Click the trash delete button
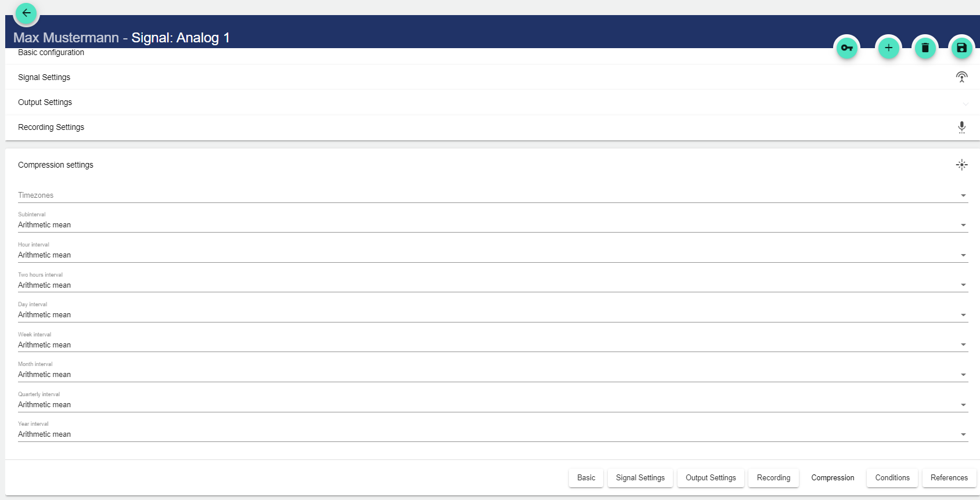980x500 pixels. [925, 48]
